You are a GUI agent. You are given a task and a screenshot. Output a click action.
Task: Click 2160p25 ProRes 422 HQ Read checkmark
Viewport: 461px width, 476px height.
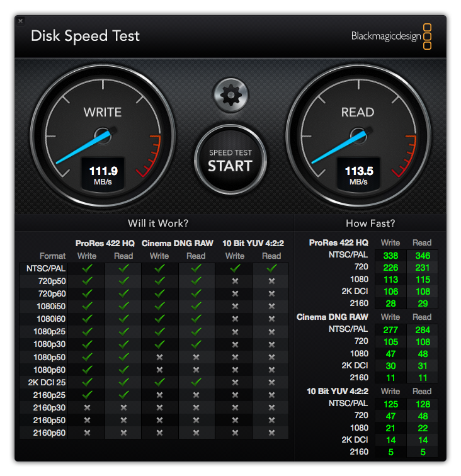[x=123, y=395]
